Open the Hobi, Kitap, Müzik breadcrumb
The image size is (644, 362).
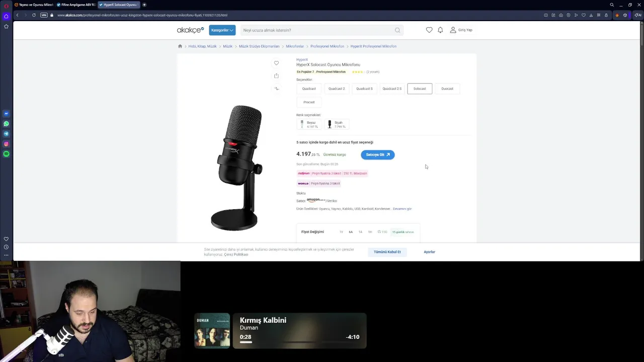pos(202,46)
